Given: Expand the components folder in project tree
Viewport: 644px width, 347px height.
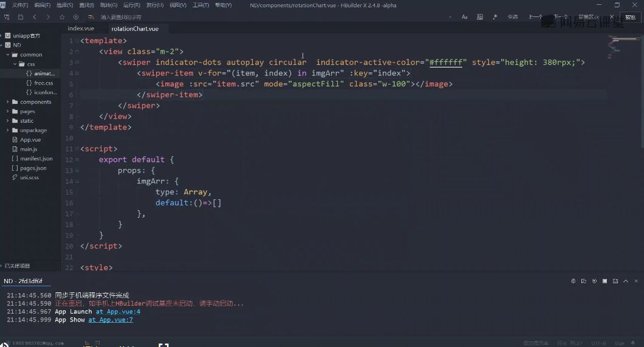Looking at the screenshot, I should pyautogui.click(x=7, y=102).
